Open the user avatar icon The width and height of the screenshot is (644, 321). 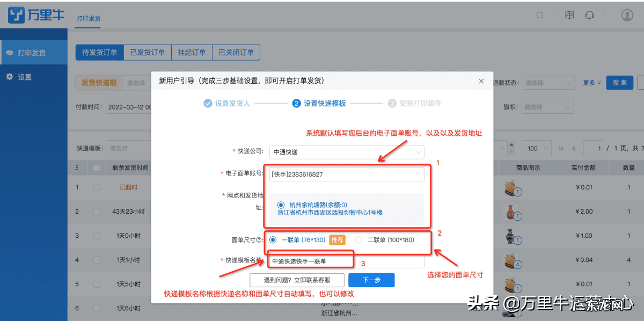click(x=627, y=16)
